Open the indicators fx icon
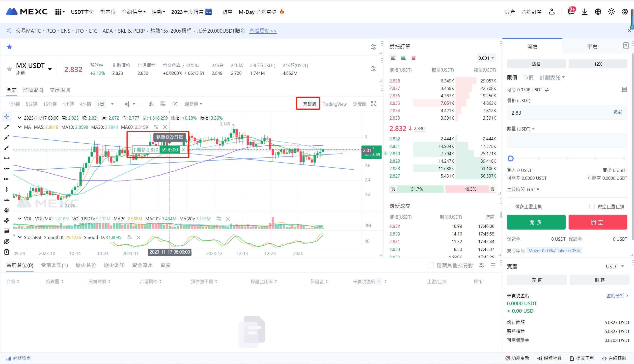Viewport: 634px width, 364px height. point(151,104)
